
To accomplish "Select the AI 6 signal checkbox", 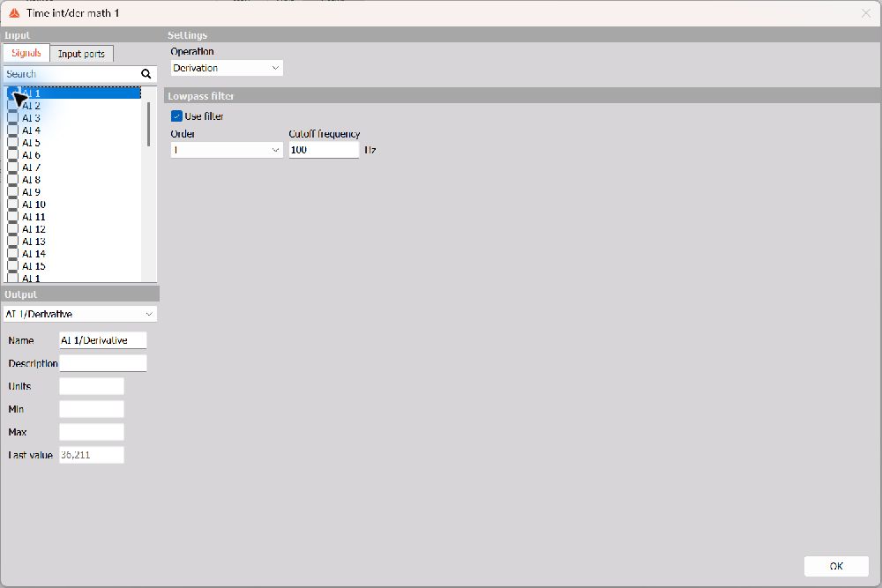I will [x=12, y=155].
